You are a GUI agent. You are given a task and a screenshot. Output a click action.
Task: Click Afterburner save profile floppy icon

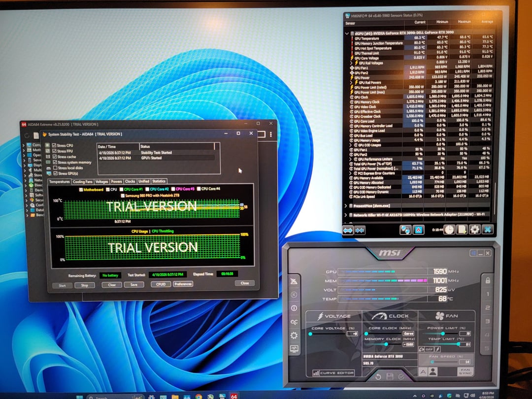(x=391, y=377)
